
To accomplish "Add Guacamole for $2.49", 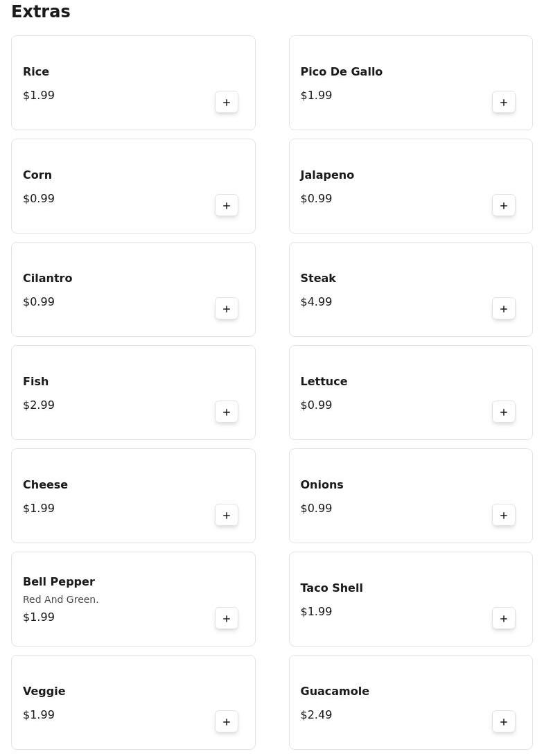I will tap(504, 722).
